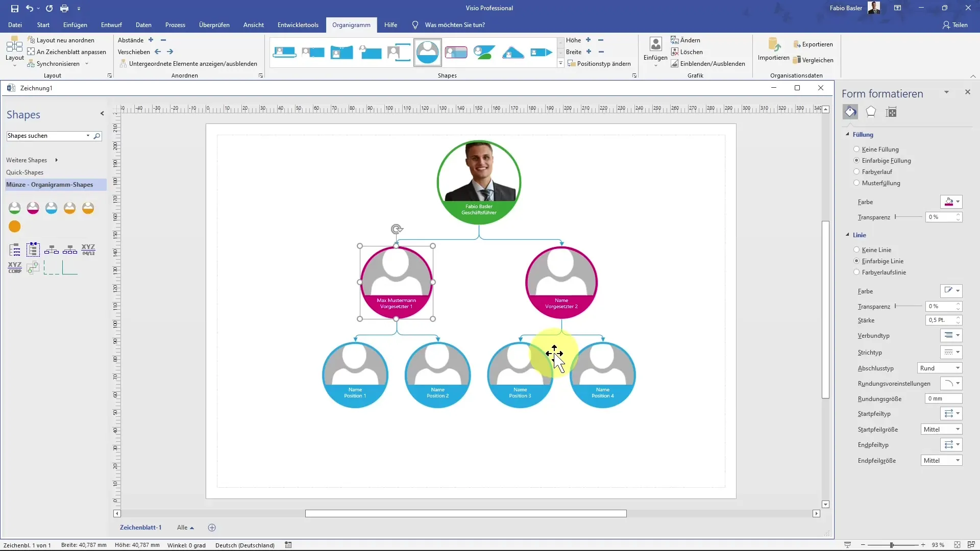Screen dimensions: 980x551
Task: Click the Importieren data icon
Action: point(774,49)
